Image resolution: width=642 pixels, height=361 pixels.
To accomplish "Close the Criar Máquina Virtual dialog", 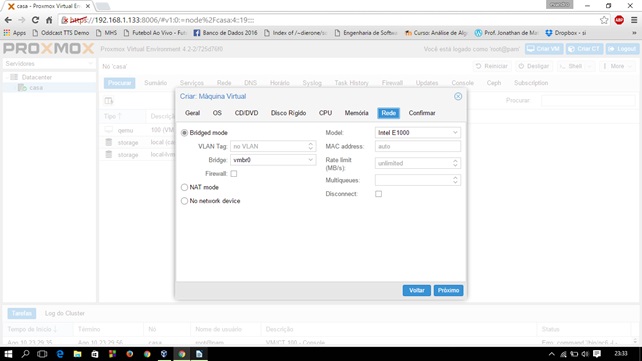I will [458, 96].
